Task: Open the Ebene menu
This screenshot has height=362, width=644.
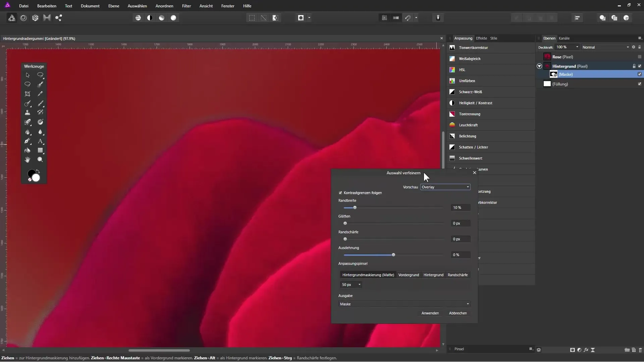Action: point(114,6)
